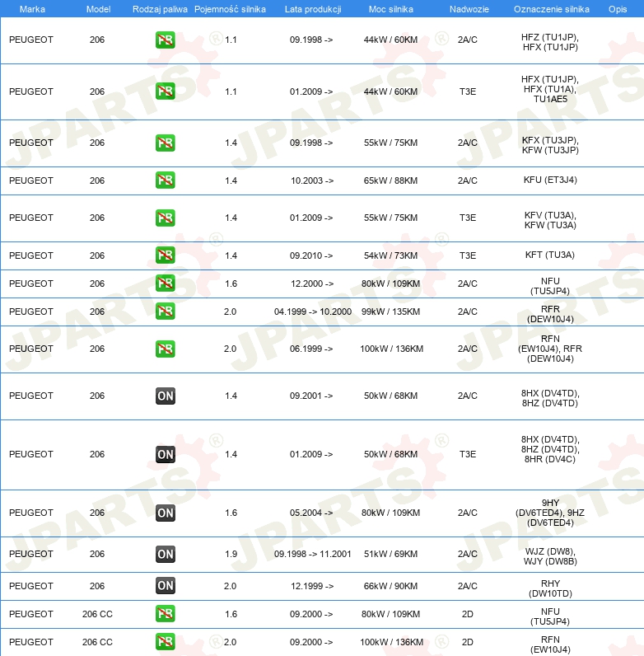Click the ON diesel icon in the 09.2001 row
The image size is (644, 656).
[166, 396]
